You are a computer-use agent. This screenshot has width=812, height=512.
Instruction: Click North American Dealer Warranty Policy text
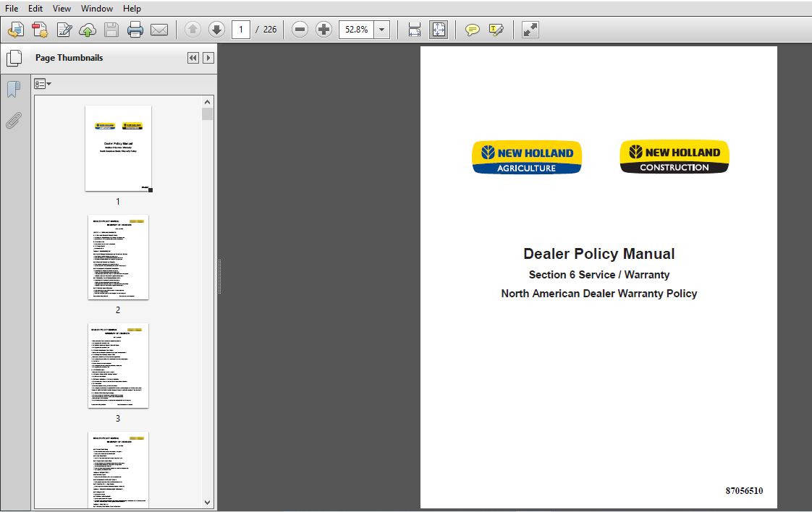tap(599, 294)
